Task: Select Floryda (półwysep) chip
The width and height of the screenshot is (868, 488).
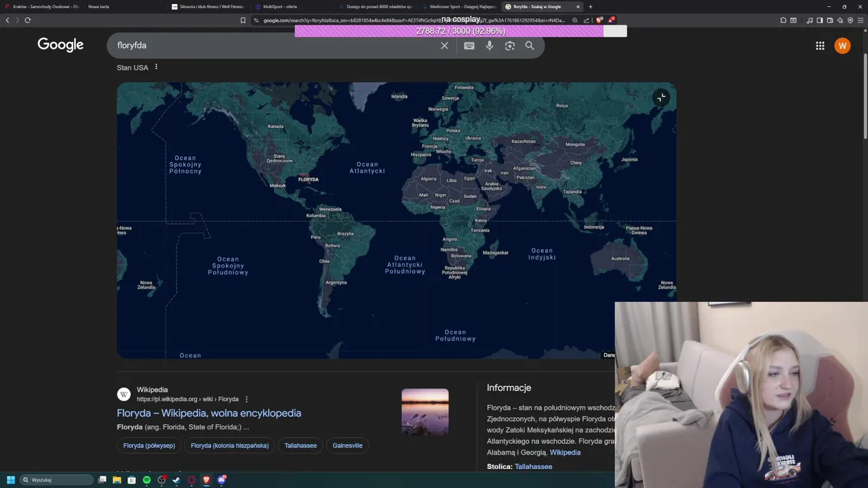Action: coord(149,445)
